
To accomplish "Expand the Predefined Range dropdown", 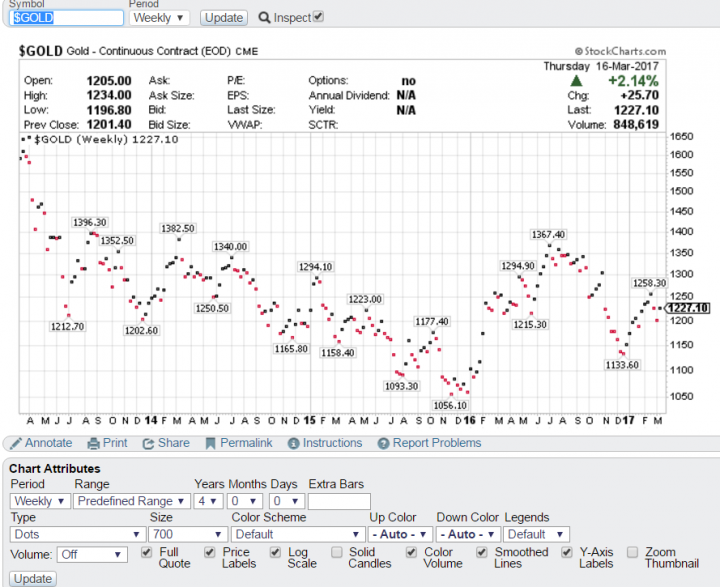I will (131, 501).
